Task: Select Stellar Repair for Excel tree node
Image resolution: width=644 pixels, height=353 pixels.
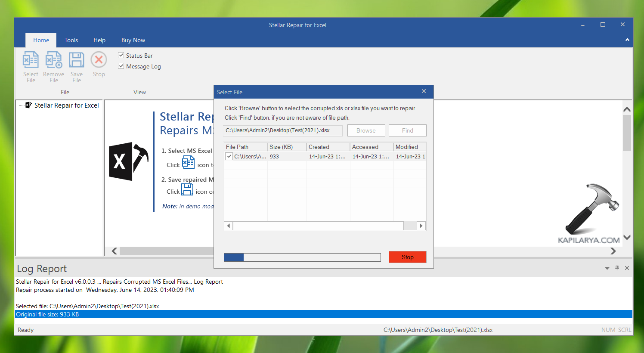Action: 66,105
